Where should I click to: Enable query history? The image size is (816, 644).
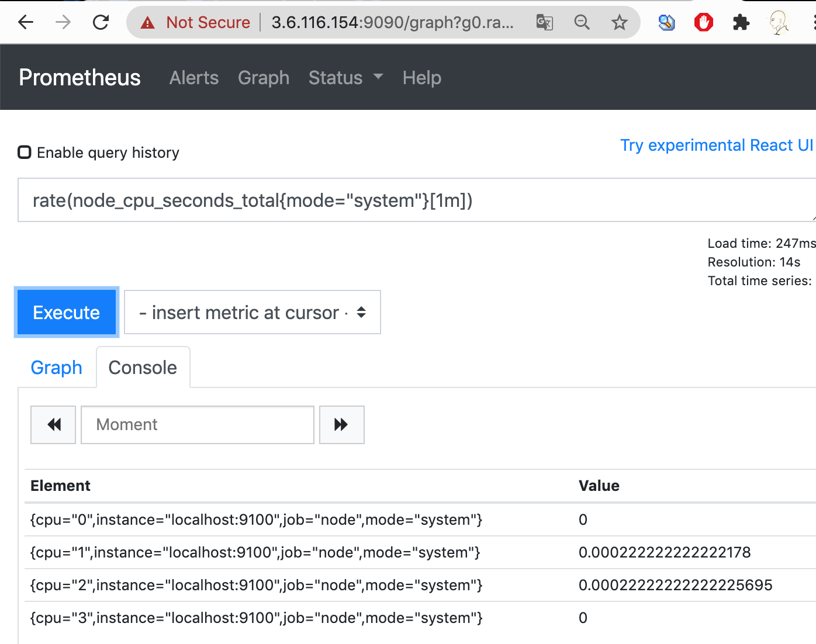[x=24, y=152]
